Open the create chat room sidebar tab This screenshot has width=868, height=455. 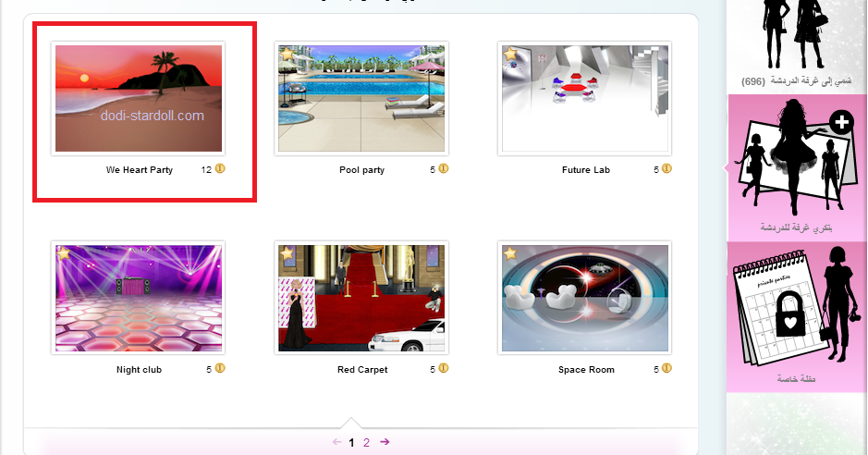click(796, 167)
